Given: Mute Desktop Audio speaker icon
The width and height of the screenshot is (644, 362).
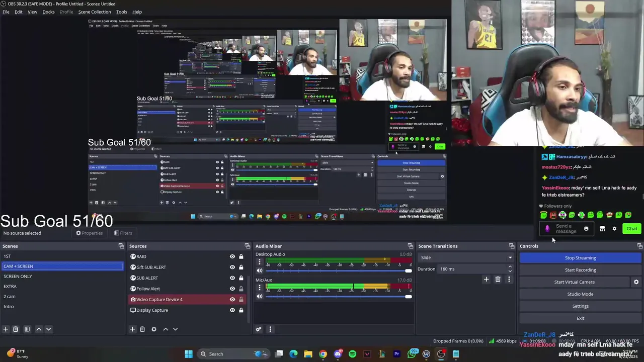Looking at the screenshot, I should [x=260, y=270].
